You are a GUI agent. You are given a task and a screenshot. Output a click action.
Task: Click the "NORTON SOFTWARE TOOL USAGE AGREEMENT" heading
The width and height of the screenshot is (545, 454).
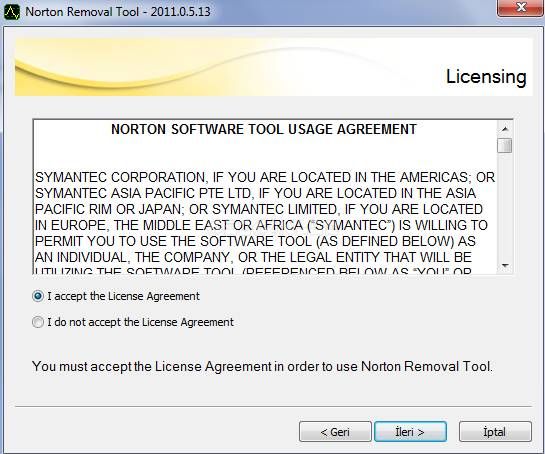264,129
